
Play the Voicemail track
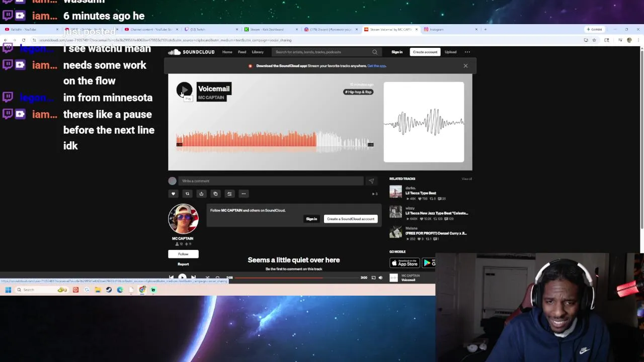[x=184, y=90]
